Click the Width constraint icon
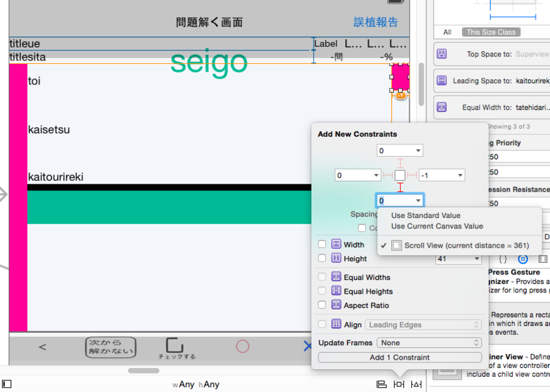 coord(336,244)
